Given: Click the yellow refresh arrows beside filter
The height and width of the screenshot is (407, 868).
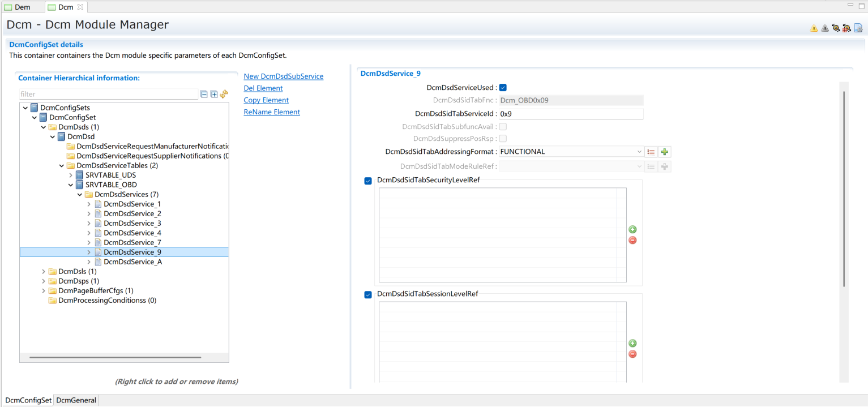Looking at the screenshot, I should tap(224, 95).
